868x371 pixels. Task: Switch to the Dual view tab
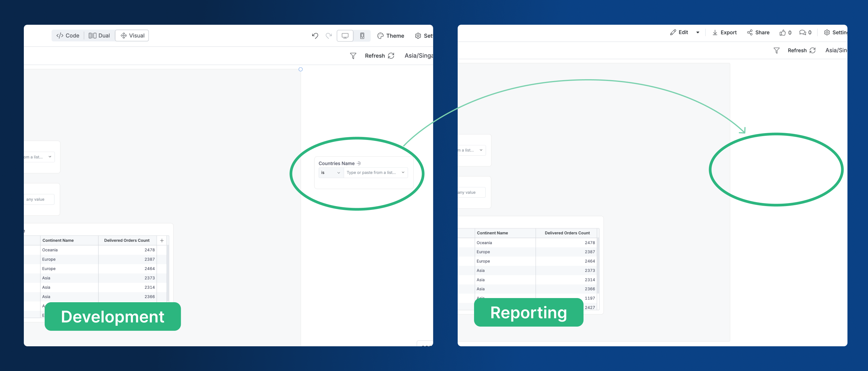tap(99, 36)
